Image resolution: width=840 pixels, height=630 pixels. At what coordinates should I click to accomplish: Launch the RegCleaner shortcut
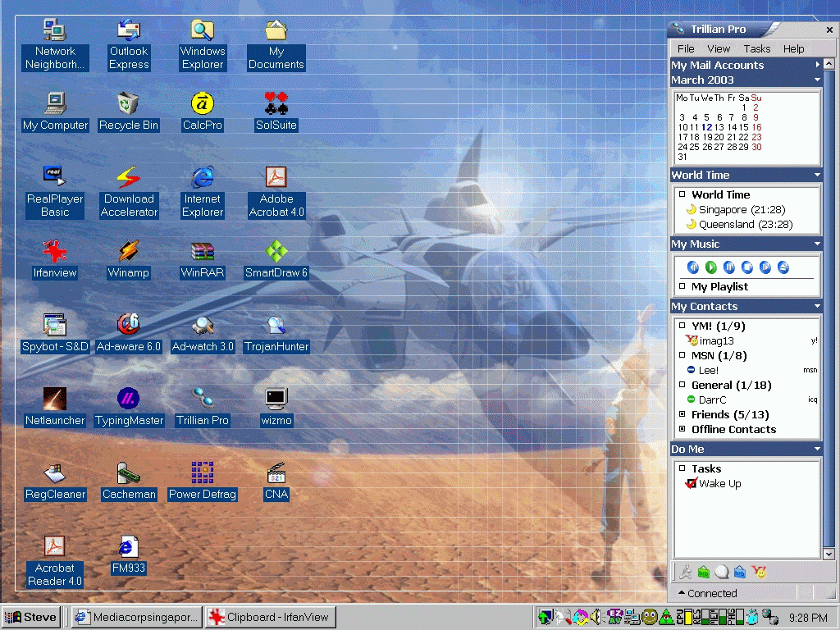55,481
